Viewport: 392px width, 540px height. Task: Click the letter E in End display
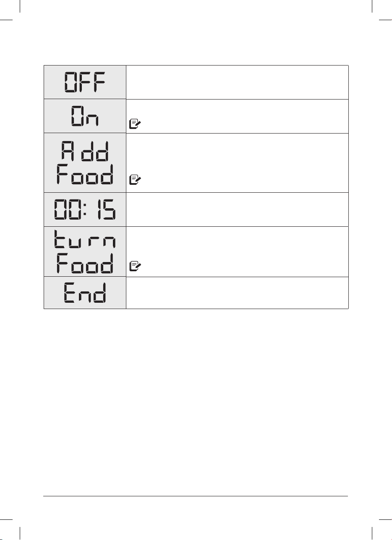tap(70, 293)
